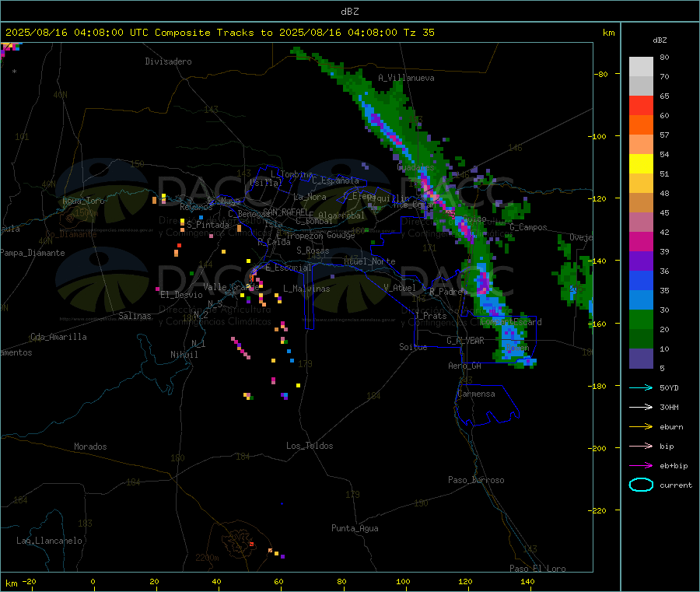Click the 'L_Malvinas' map label
Image resolution: width=700 pixels, height=592 pixels.
(x=306, y=289)
